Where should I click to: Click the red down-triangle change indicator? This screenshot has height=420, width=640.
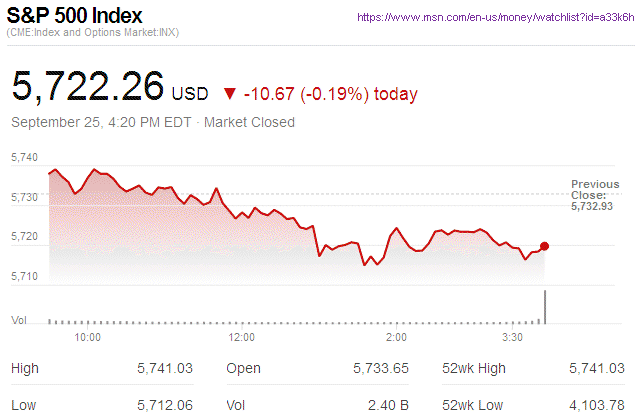tap(231, 94)
